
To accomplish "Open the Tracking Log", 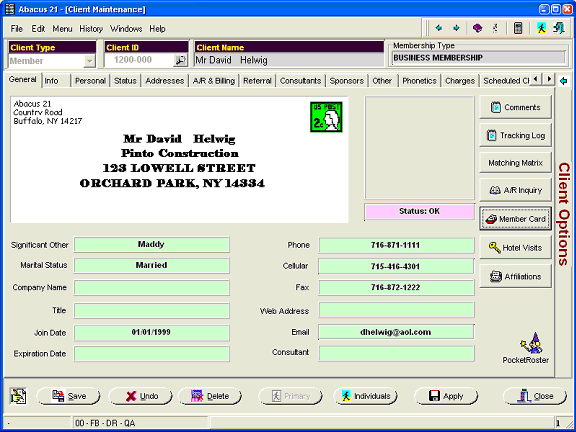I will (x=515, y=136).
